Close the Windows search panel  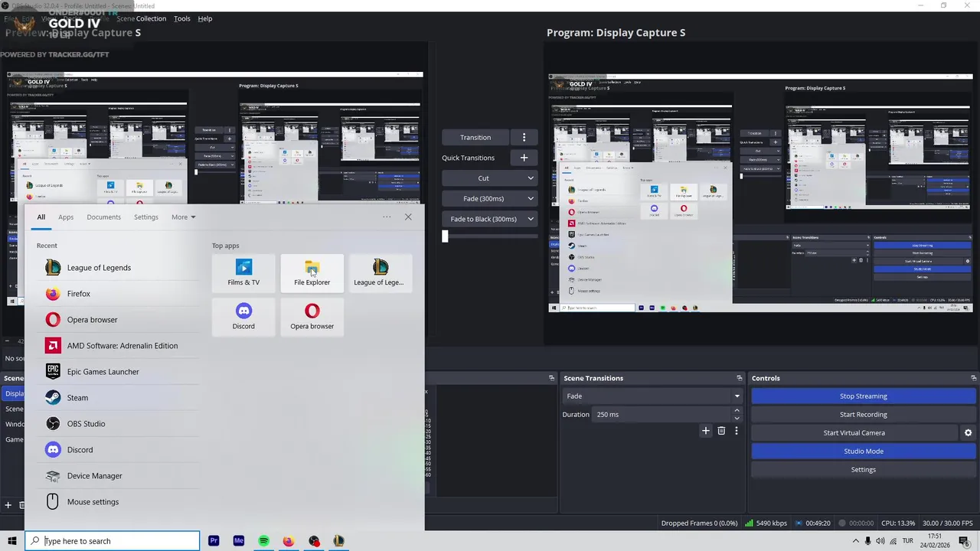[x=408, y=217]
